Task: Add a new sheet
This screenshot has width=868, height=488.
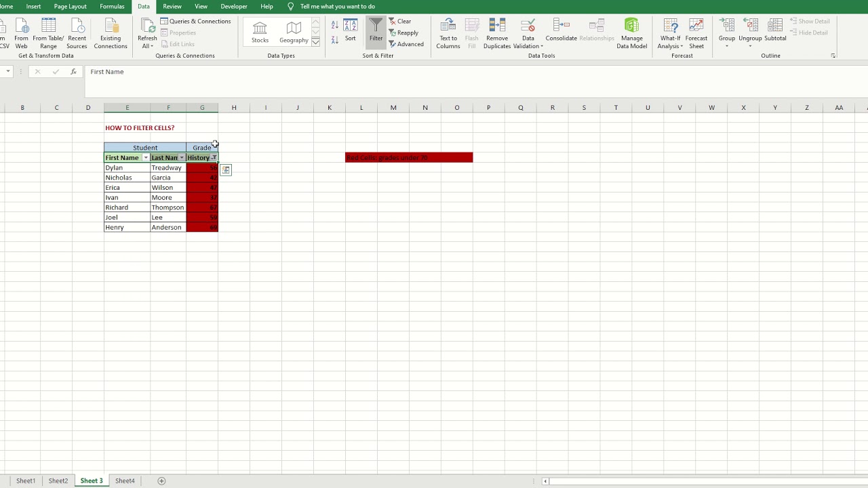Action: tap(161, 481)
